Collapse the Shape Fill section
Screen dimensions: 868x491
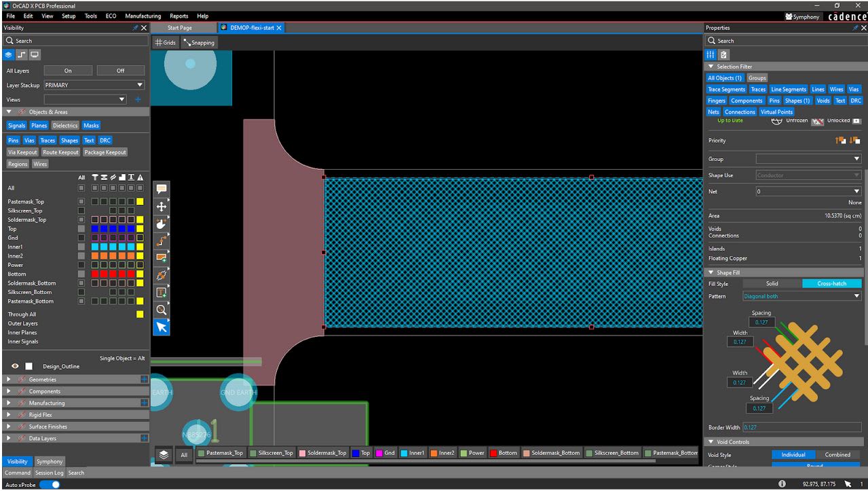click(x=711, y=272)
